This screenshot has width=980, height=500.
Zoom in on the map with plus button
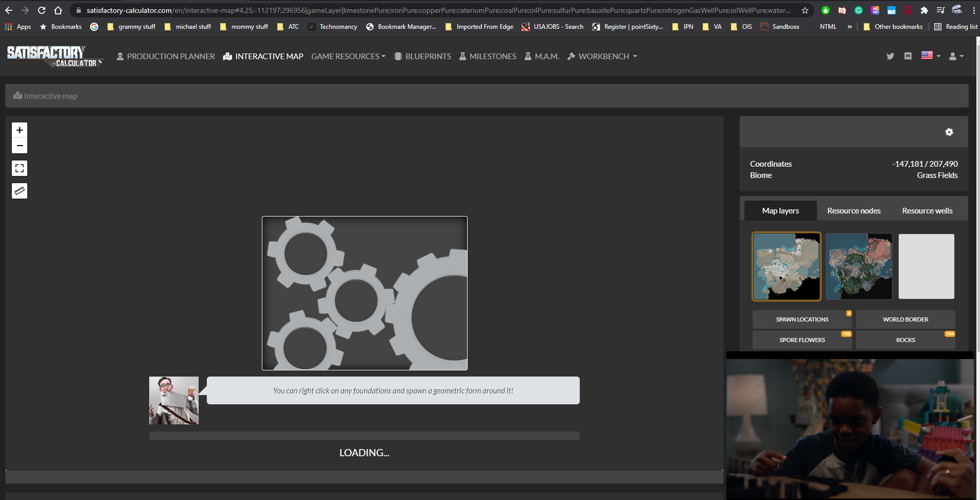click(x=20, y=130)
